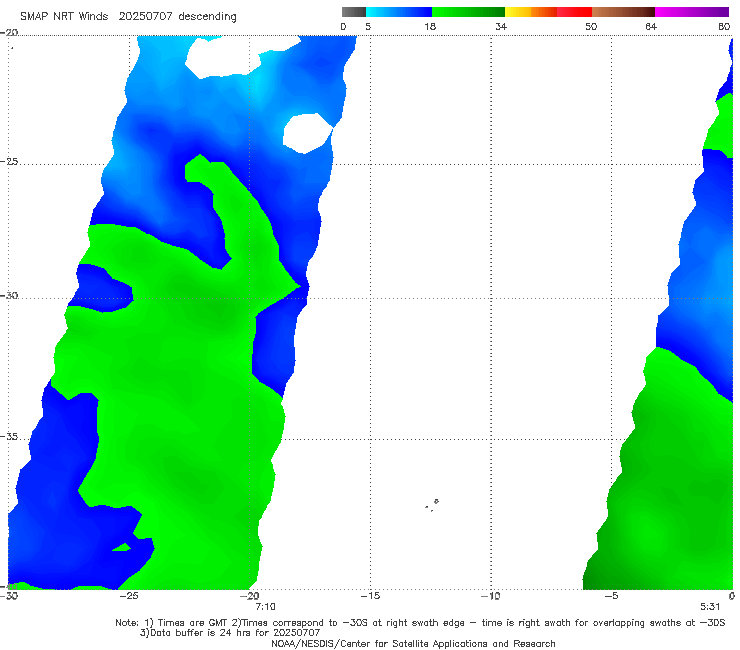Click the "64" label under the color bar
The image size is (740, 650).
point(651,27)
